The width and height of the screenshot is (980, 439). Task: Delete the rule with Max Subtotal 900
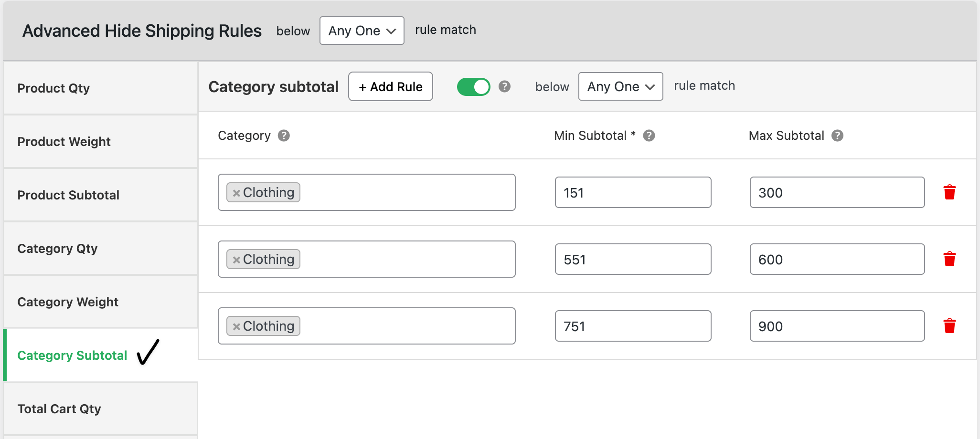point(950,326)
